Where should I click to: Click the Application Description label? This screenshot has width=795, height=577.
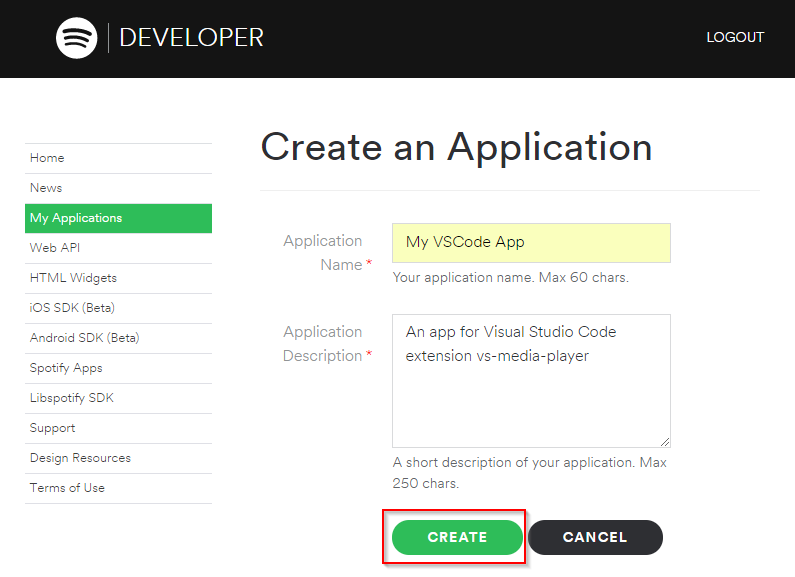click(328, 344)
